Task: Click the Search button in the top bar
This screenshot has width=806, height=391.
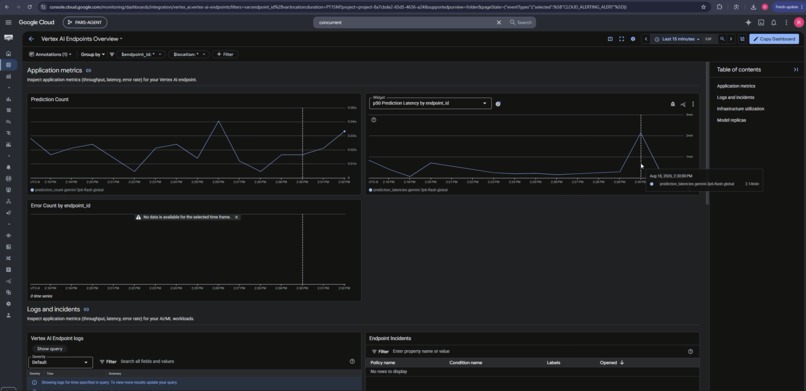Action: [x=521, y=23]
